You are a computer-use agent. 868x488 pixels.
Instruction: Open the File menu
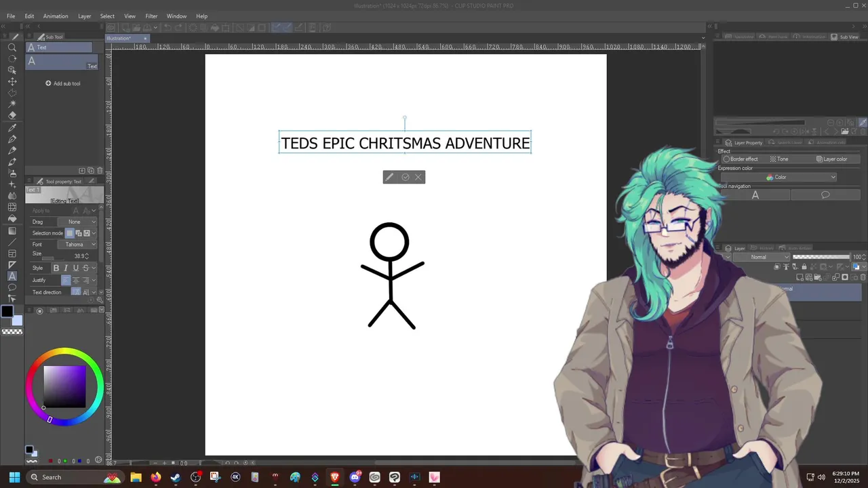(x=11, y=16)
